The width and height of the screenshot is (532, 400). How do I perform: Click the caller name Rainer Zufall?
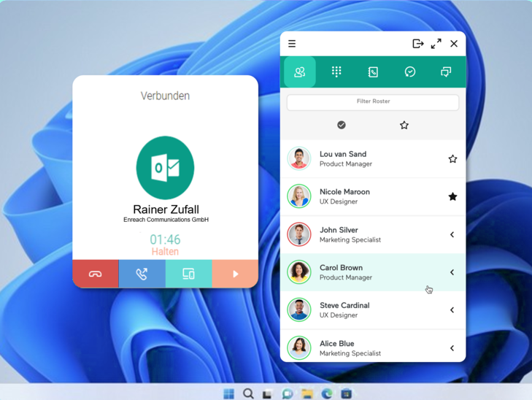pos(166,209)
